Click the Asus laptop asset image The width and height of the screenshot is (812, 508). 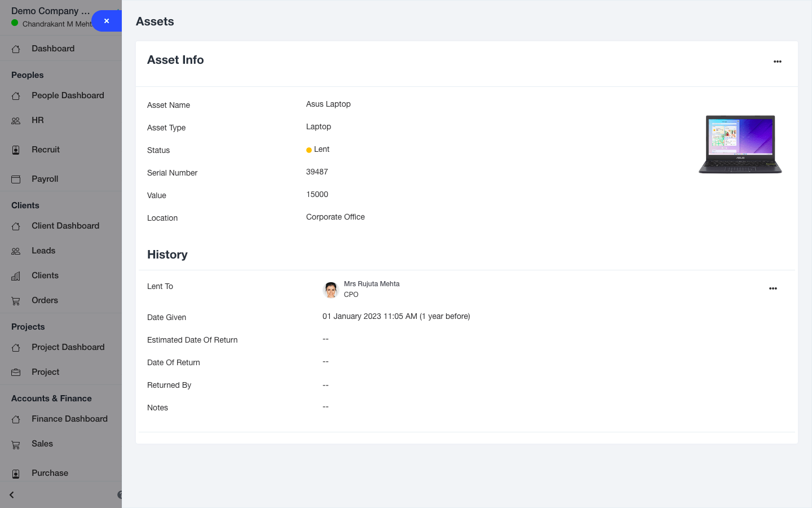point(740,144)
